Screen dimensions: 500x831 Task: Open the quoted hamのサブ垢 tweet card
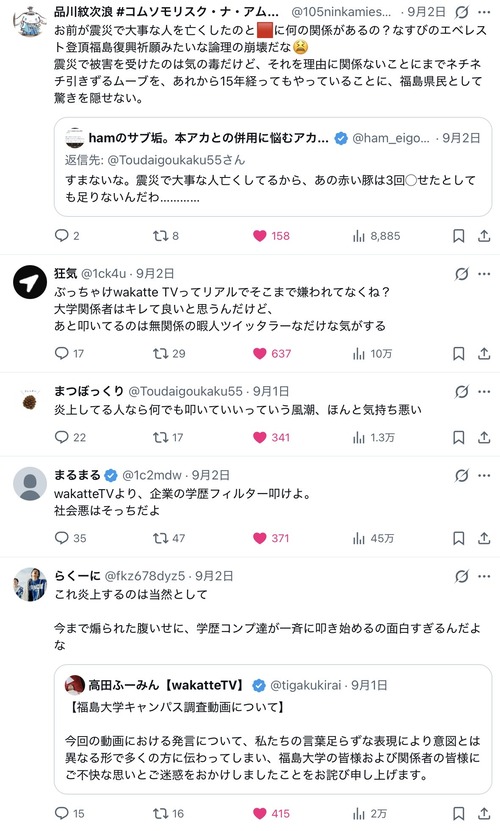click(273, 167)
